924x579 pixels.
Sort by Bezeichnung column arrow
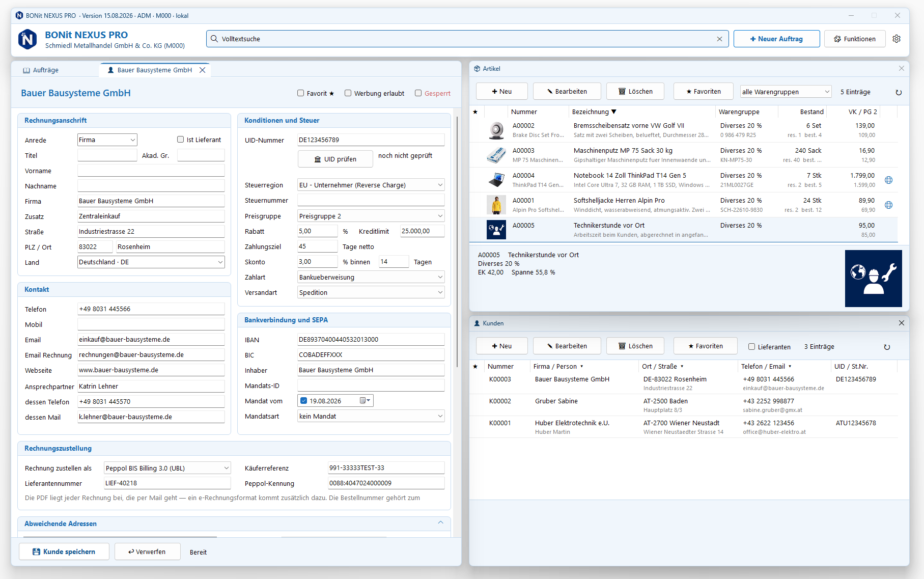click(613, 112)
